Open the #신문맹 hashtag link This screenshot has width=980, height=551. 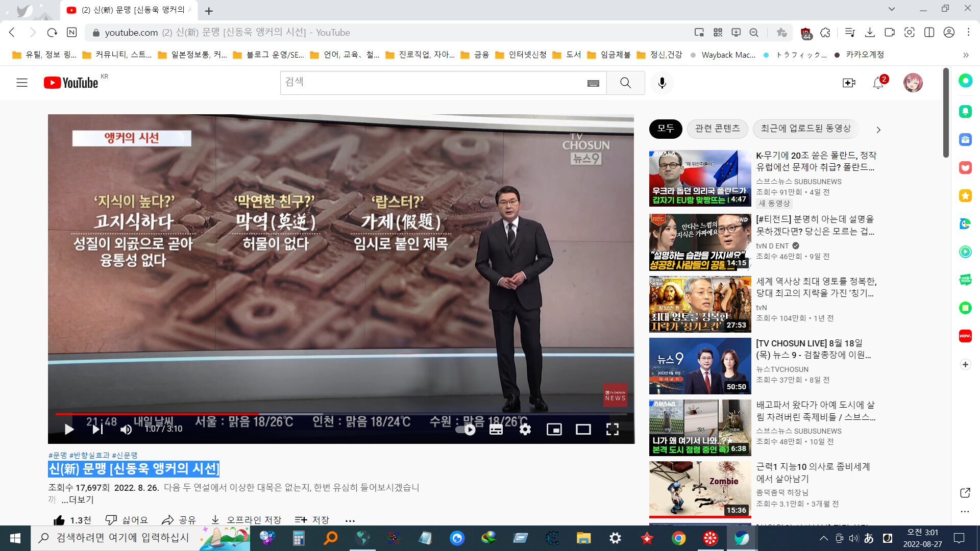[125, 455]
